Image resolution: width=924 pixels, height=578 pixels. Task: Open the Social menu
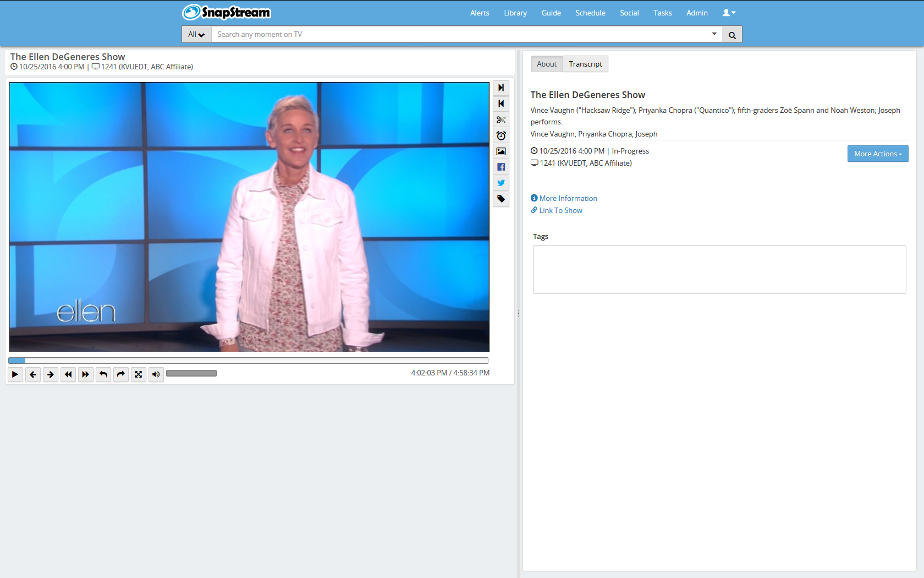tap(629, 13)
